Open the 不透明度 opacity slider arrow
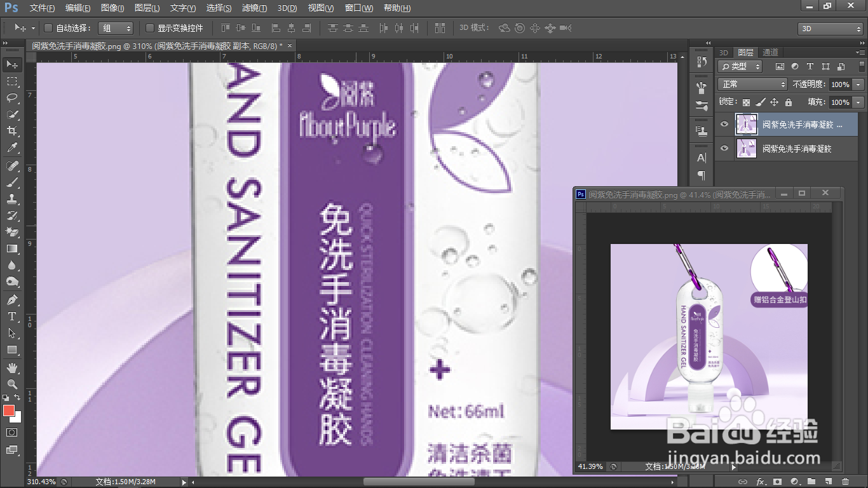The width and height of the screenshot is (868, 488). (858, 85)
